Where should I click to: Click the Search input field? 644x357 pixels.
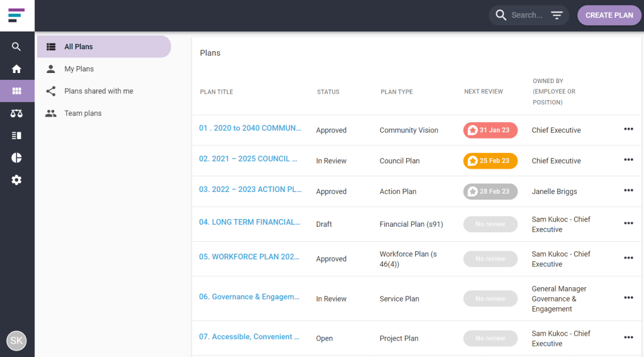click(x=528, y=15)
